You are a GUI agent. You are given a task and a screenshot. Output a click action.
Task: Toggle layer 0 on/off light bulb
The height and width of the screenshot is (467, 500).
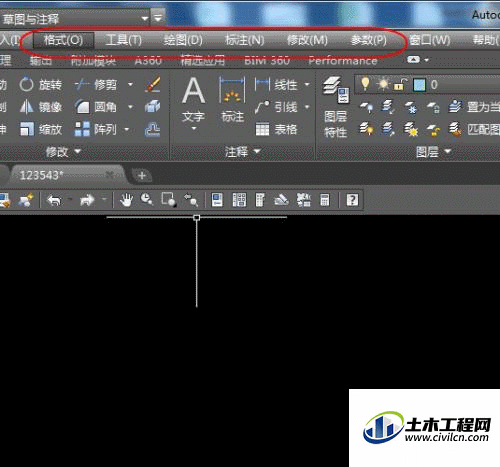coord(365,84)
